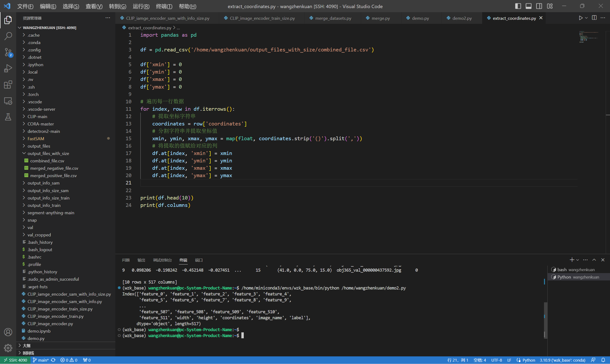
Task: Open the Remote Explorer view
Action: [x=8, y=101]
